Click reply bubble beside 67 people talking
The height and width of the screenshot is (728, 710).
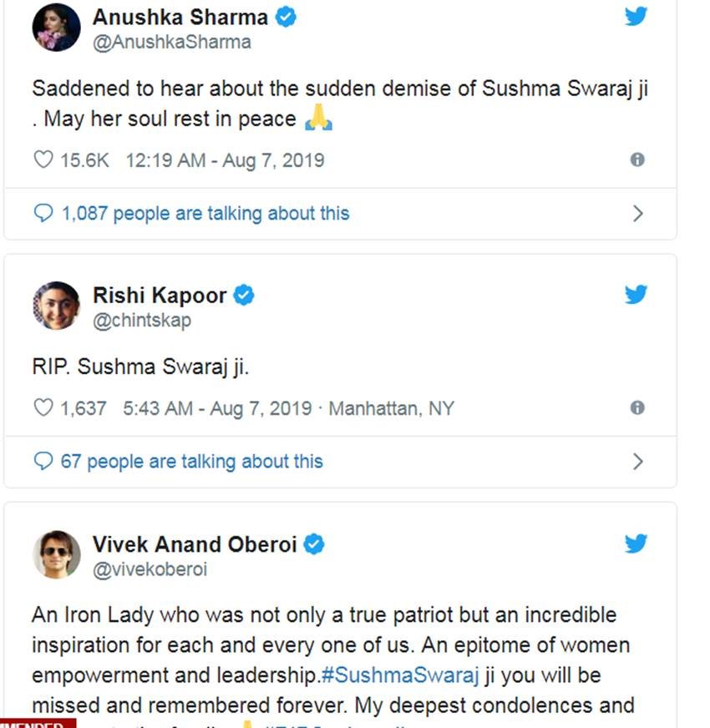[43, 462]
